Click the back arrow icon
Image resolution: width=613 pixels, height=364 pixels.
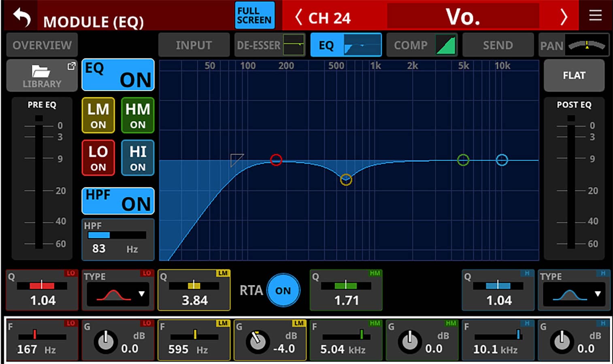coord(22,17)
